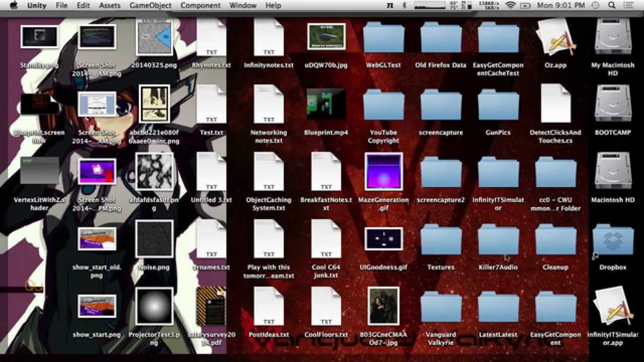Select the ProjectorTest3.png file
Image resolution: width=644 pixels, height=362 pixels.
(154, 306)
